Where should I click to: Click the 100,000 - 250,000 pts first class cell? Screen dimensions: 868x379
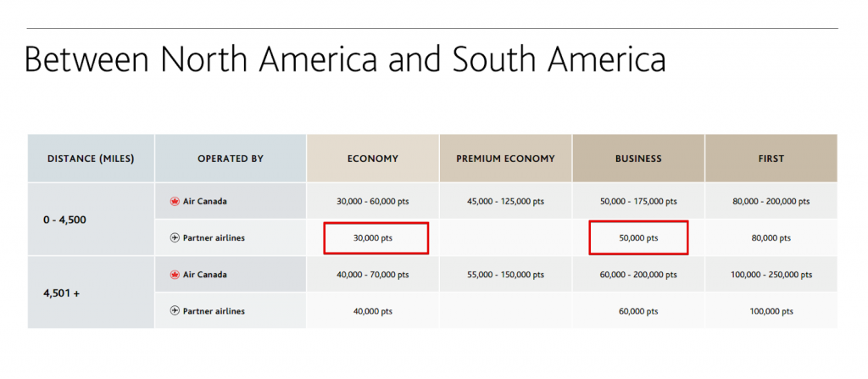click(771, 275)
